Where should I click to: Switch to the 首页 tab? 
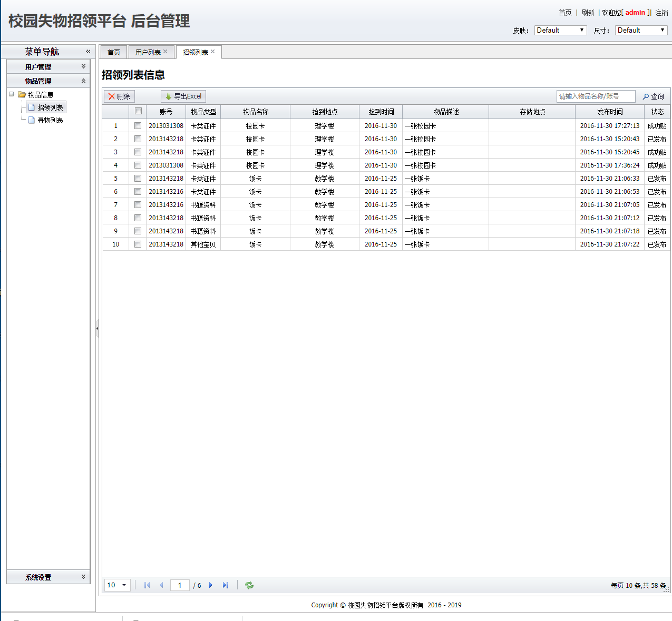(x=114, y=52)
